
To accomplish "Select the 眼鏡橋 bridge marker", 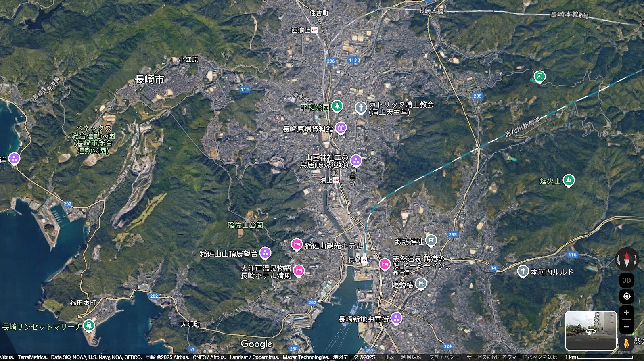I will pos(421,284).
